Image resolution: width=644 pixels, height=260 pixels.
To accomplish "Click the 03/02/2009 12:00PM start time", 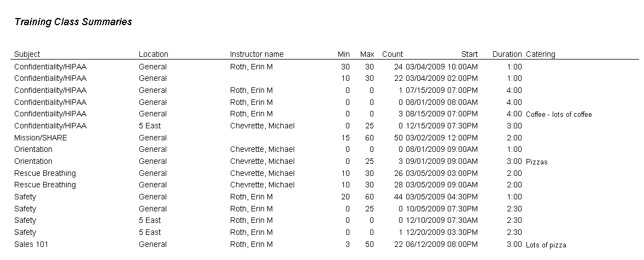I will (441, 138).
